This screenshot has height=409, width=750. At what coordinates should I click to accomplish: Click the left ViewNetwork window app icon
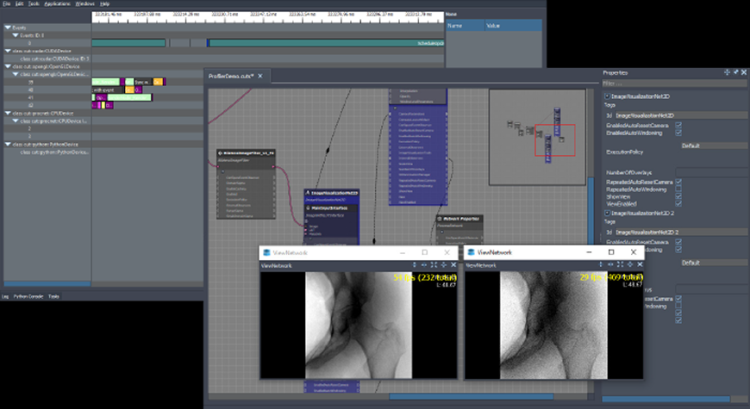tap(267, 253)
